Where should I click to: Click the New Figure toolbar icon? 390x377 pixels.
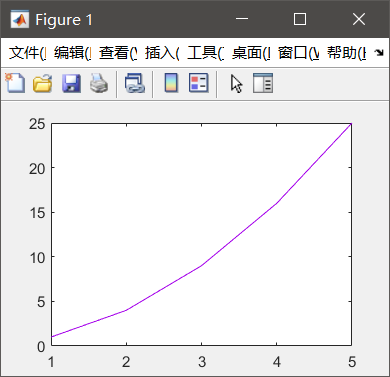click(15, 83)
